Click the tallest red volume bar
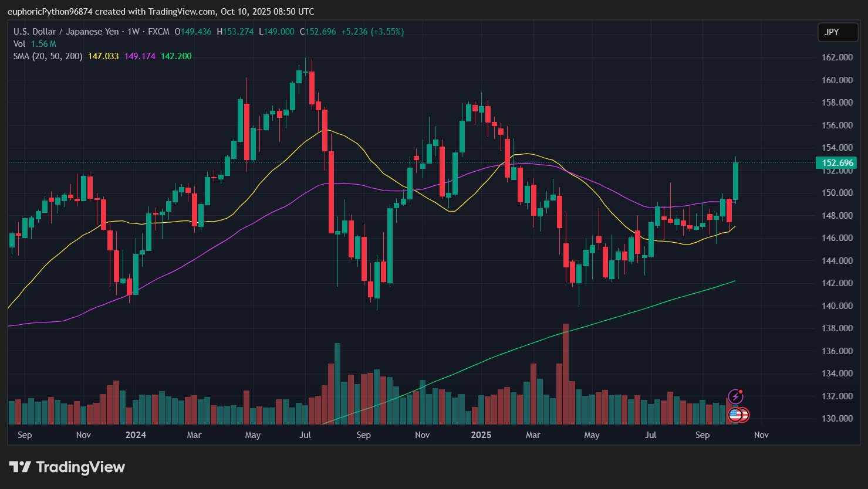The width and height of the screenshot is (868, 489). (566, 374)
